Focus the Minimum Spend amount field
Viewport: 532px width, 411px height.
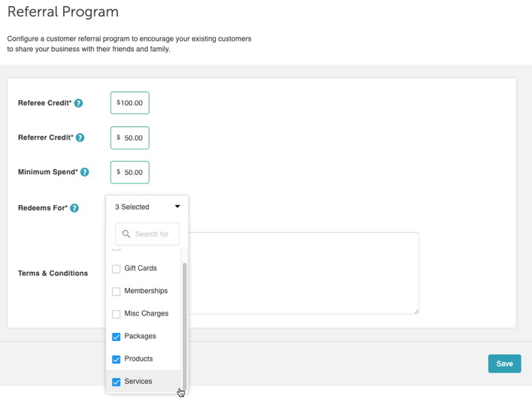(x=130, y=172)
